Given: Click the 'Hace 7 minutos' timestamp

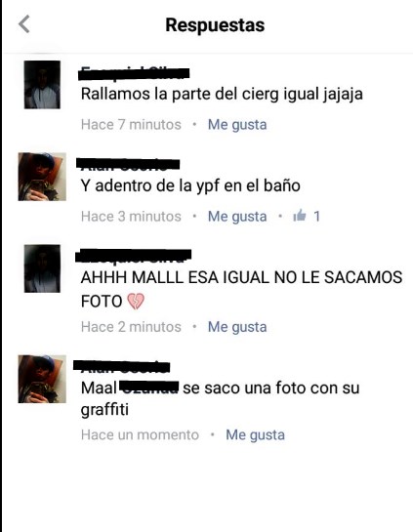Looking at the screenshot, I should point(131,125).
